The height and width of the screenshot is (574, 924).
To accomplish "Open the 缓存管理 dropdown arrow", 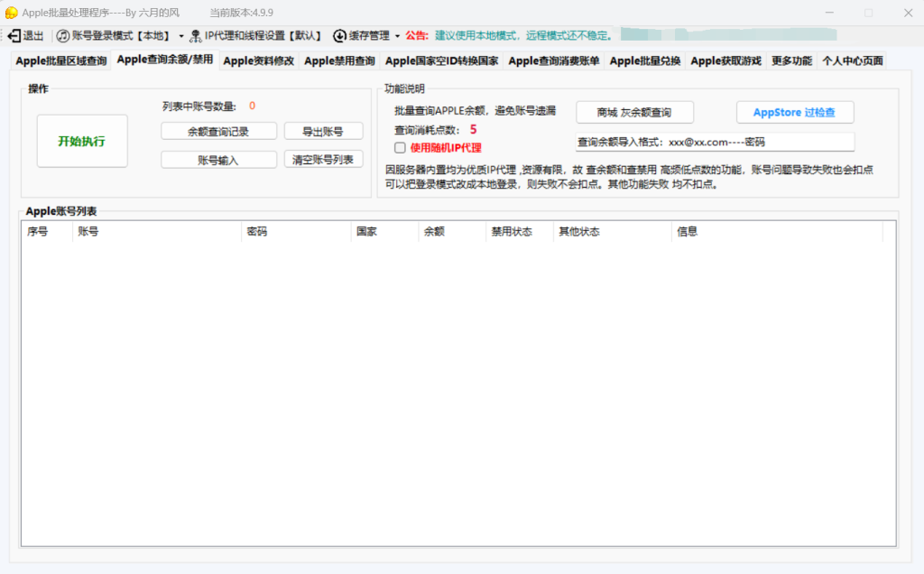I will point(397,36).
